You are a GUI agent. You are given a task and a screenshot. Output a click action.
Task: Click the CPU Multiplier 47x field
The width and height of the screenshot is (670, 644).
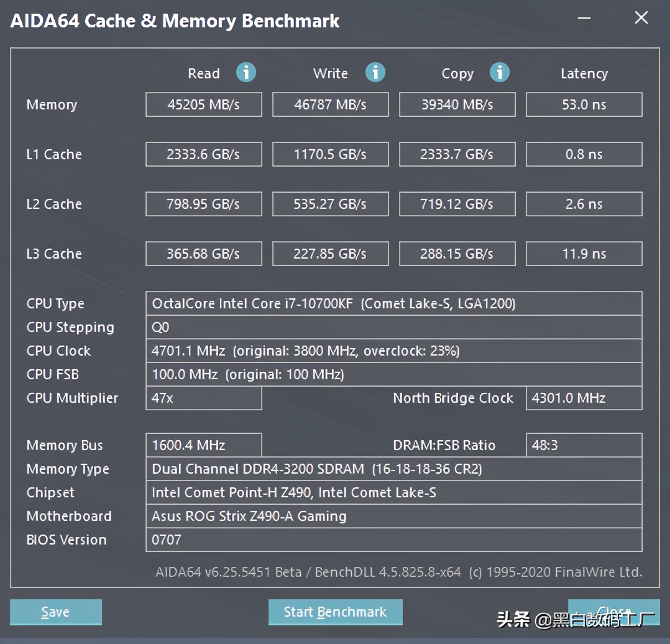point(204,398)
